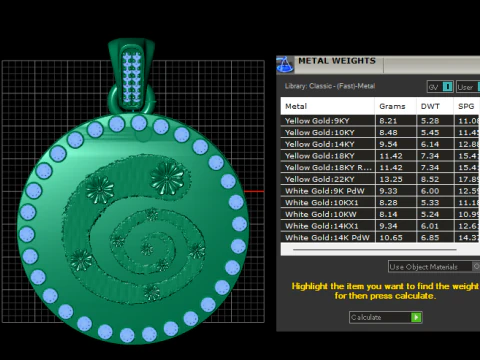
Task: Click the DWT column header
Action: [435, 106]
